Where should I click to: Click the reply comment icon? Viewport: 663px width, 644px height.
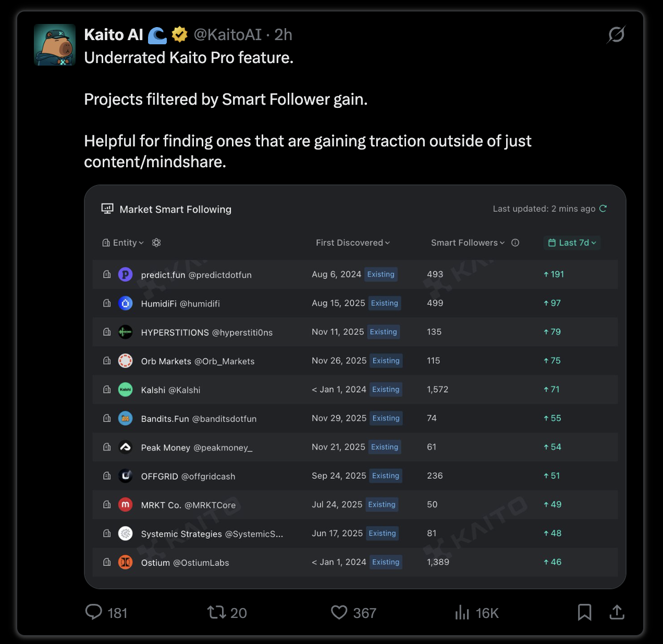94,612
